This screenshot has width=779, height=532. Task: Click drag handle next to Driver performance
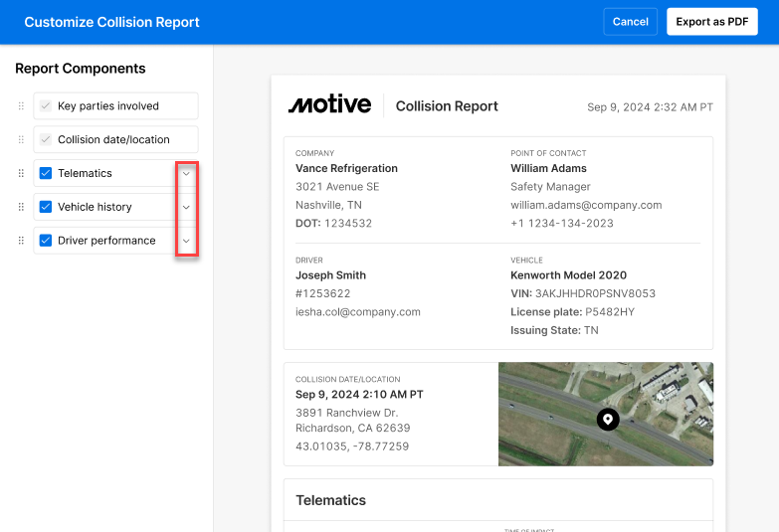(x=21, y=241)
